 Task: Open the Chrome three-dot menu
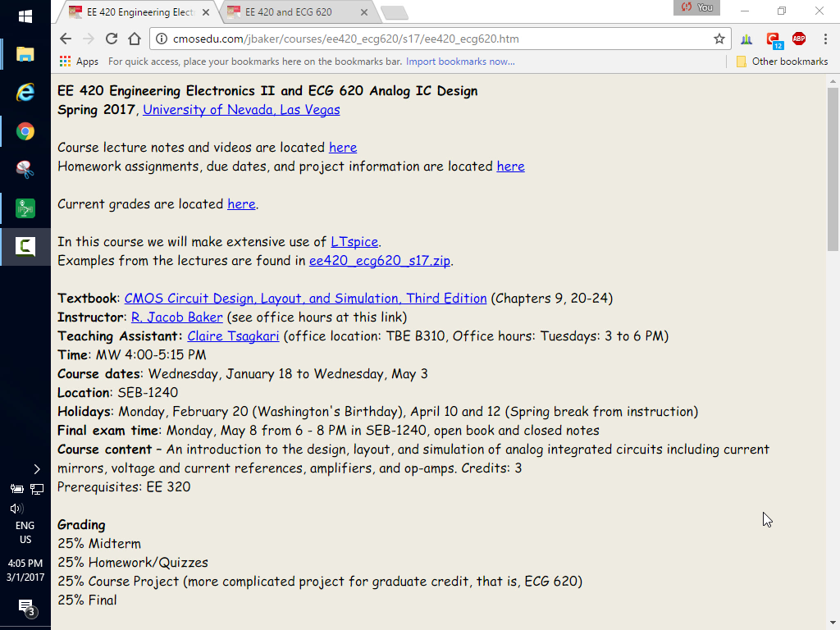tap(825, 39)
